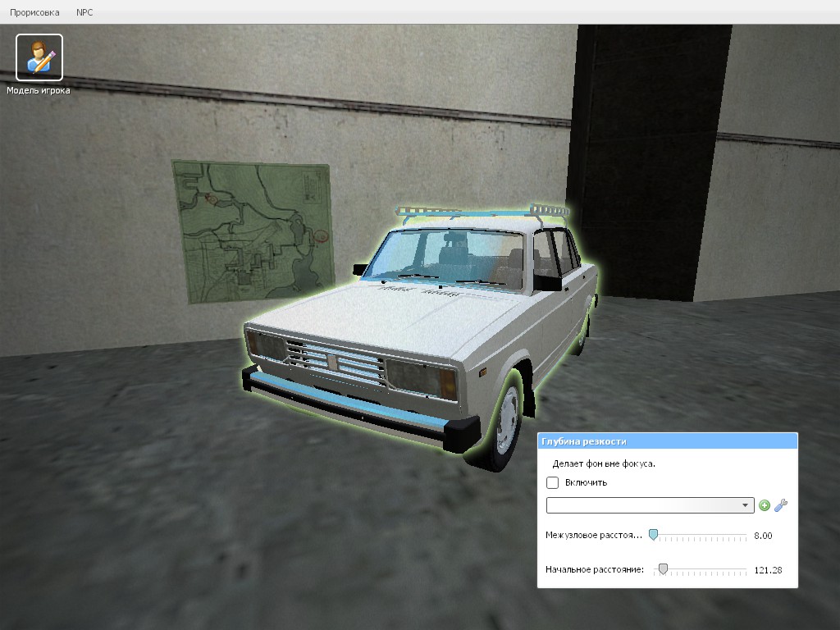This screenshot has width=840, height=630.
Task: Click the 8.00 value field
Action: pyautogui.click(x=763, y=535)
